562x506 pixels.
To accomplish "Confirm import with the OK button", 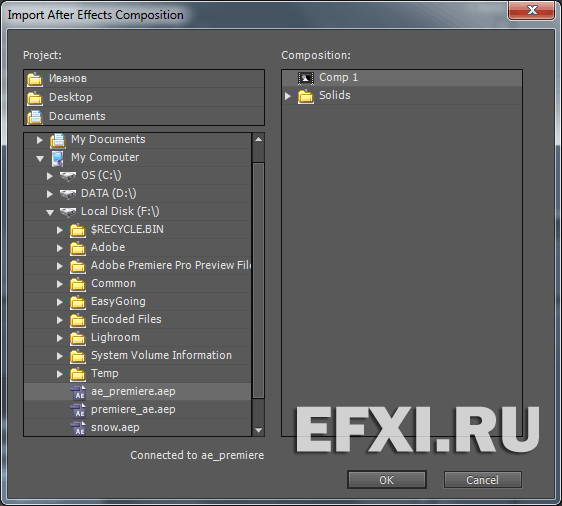I will pyautogui.click(x=387, y=480).
